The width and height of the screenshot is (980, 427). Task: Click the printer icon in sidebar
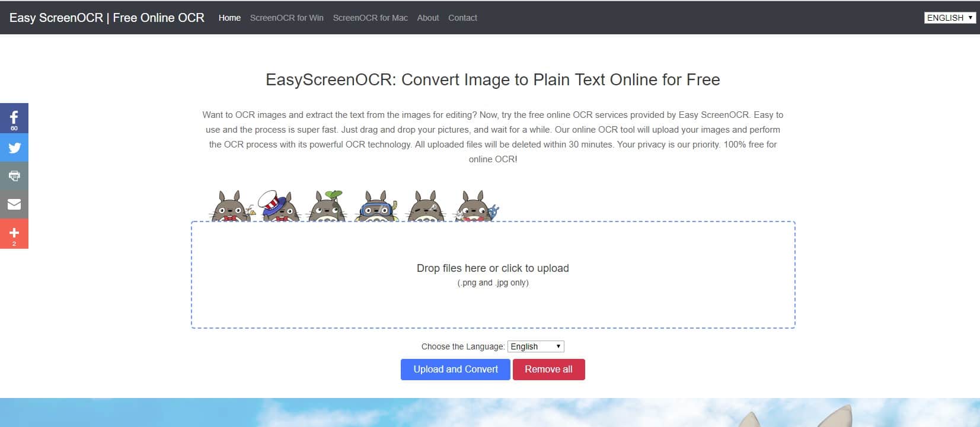14,176
